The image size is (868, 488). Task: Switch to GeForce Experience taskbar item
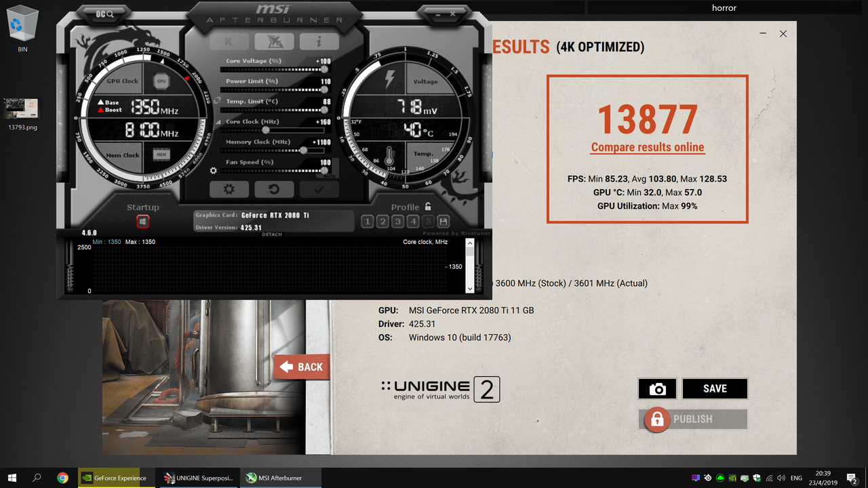(115, 478)
